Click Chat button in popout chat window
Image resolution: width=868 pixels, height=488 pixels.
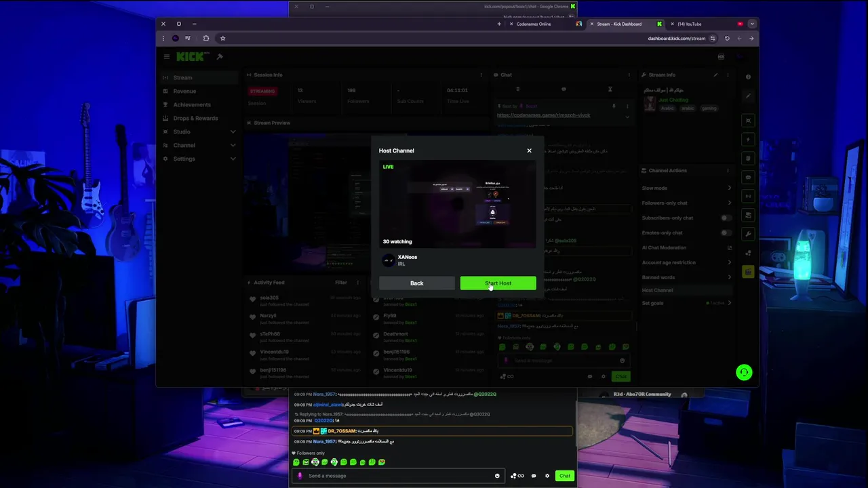point(564,476)
